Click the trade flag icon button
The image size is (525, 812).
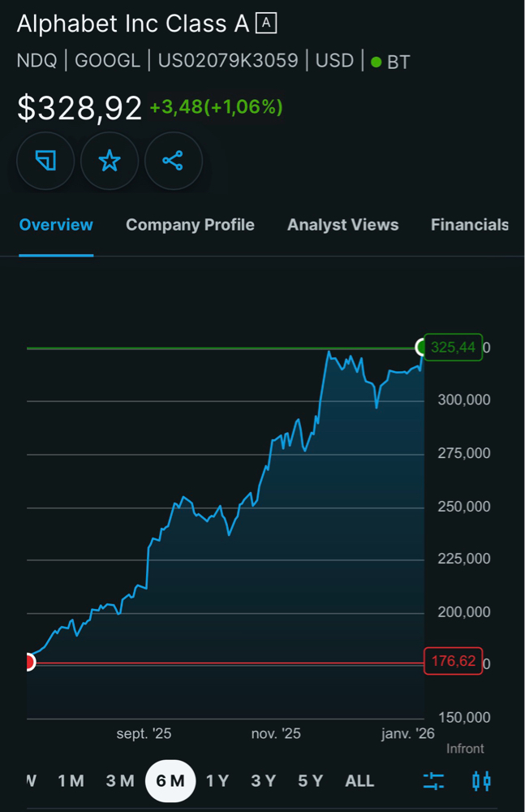(45, 161)
